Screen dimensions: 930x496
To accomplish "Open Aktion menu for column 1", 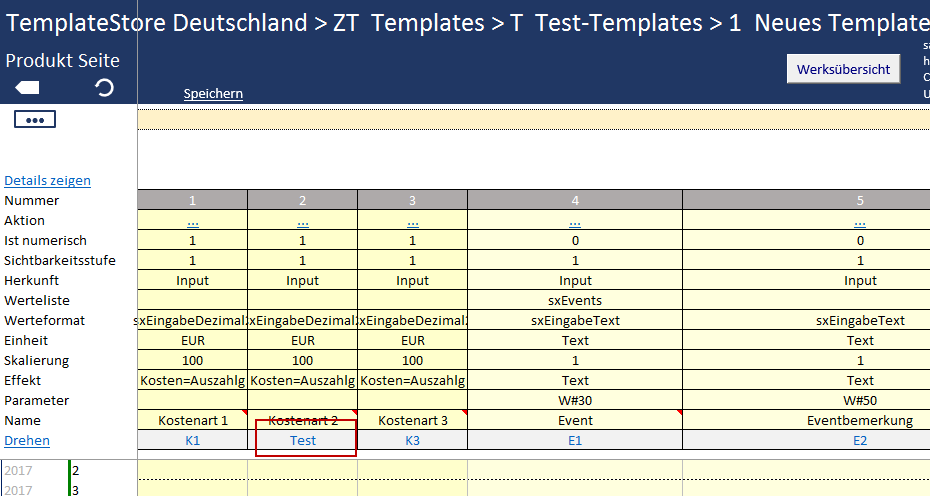I will click(x=192, y=221).
